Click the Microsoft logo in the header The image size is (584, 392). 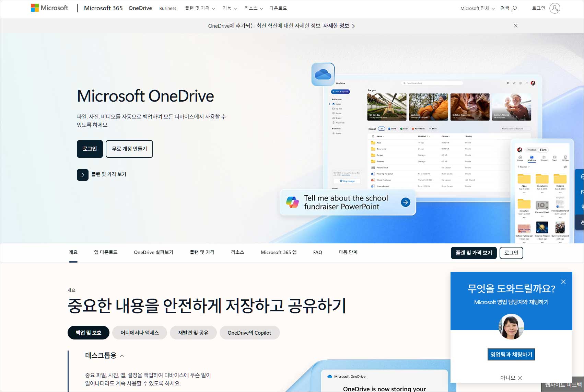(x=49, y=8)
